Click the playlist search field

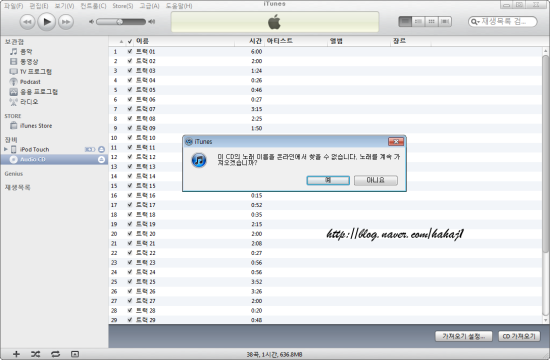pyautogui.click(x=503, y=22)
